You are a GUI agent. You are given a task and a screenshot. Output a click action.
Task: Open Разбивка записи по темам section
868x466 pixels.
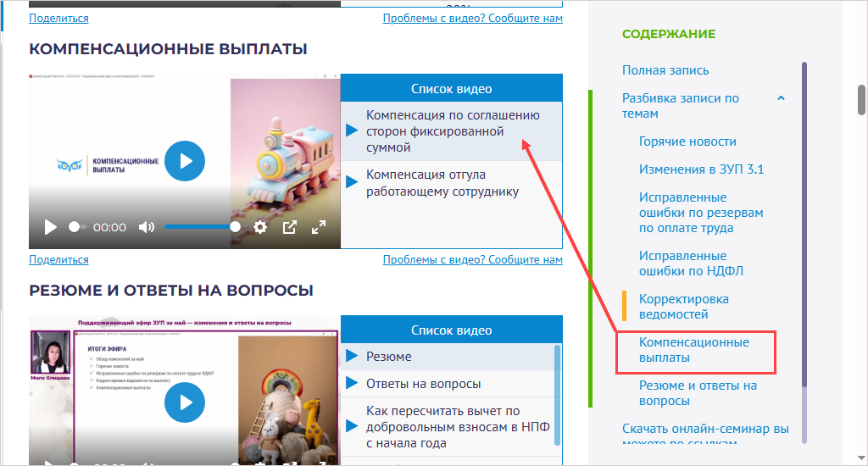tap(681, 106)
